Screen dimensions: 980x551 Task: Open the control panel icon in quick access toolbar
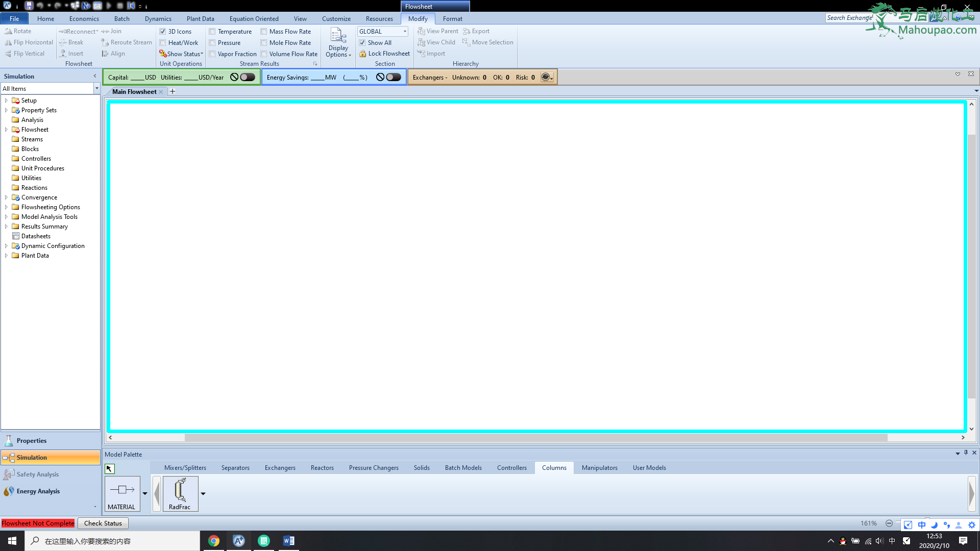pos(97,6)
